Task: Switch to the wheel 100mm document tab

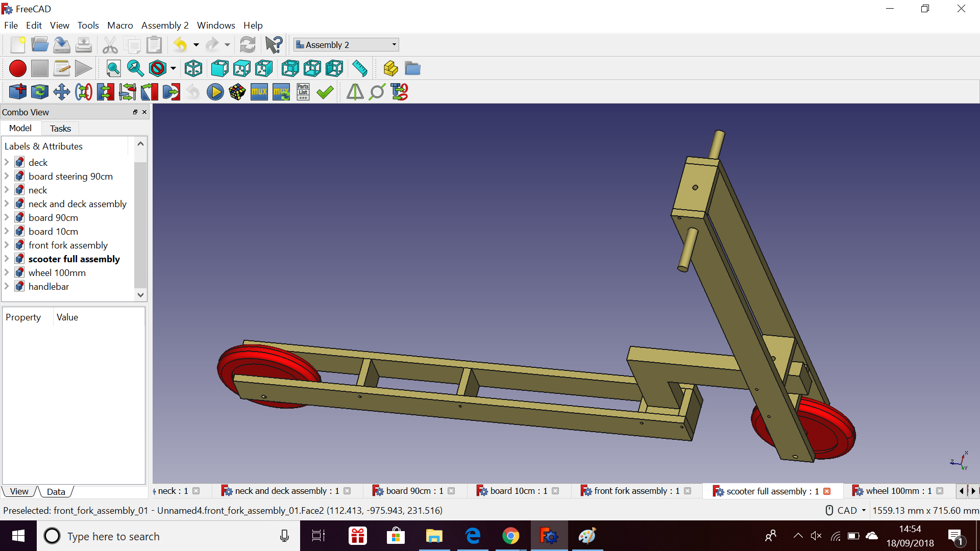Action: pos(898,491)
